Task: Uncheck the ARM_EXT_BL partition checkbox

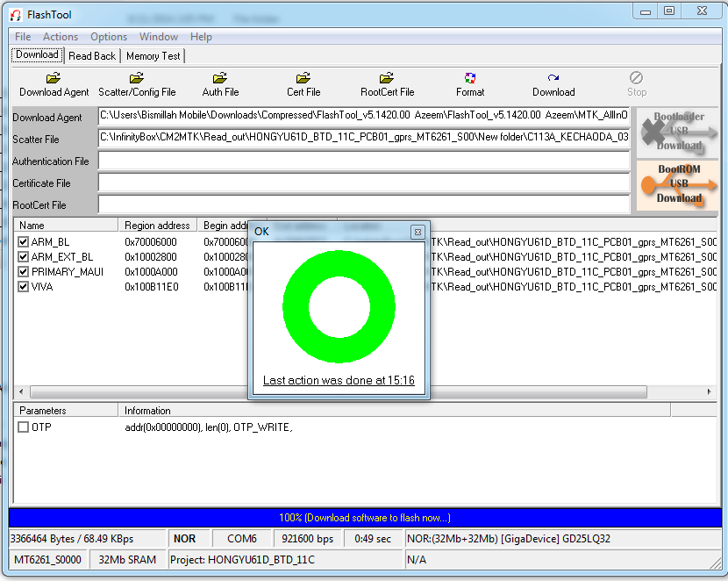Action: point(23,257)
